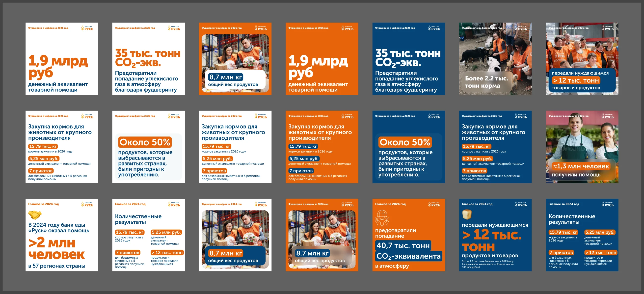This screenshot has width=644, height=294.
Task: Click the '7 приютов' tag on the blue Закупка card
Action: coord(475,171)
